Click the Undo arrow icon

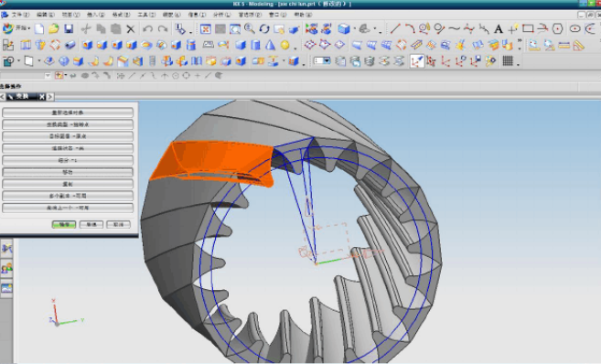[x=147, y=28]
